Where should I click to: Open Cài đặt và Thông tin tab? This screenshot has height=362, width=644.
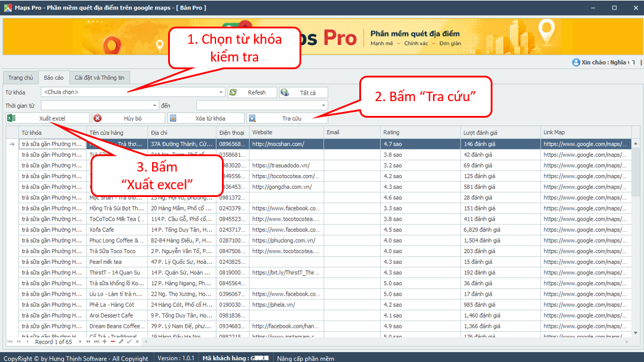click(99, 77)
